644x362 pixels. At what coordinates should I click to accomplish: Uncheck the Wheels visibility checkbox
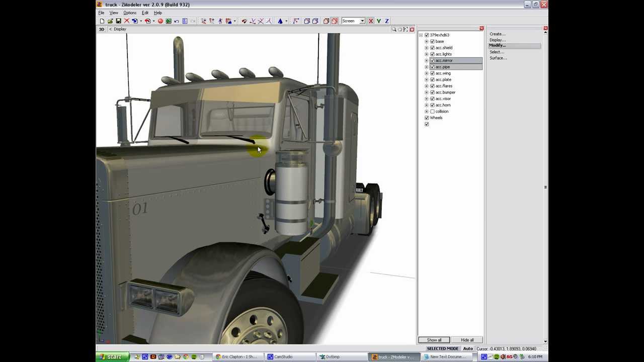427,118
